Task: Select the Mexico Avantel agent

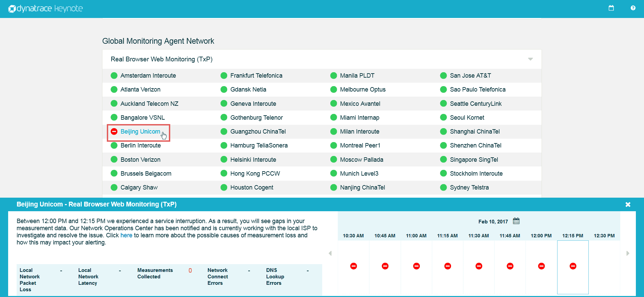Action: 360,104
